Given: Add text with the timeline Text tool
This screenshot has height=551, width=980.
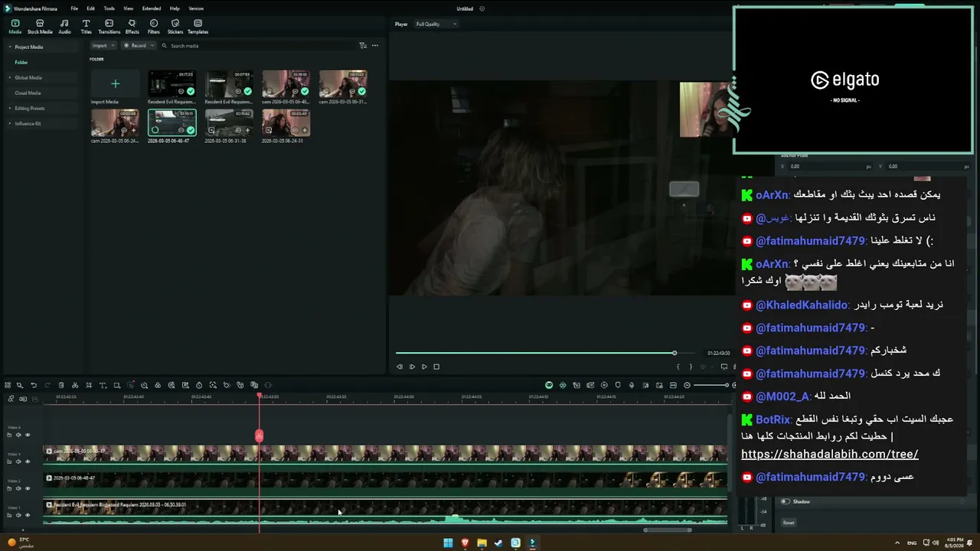Looking at the screenshot, I should coord(103,385).
